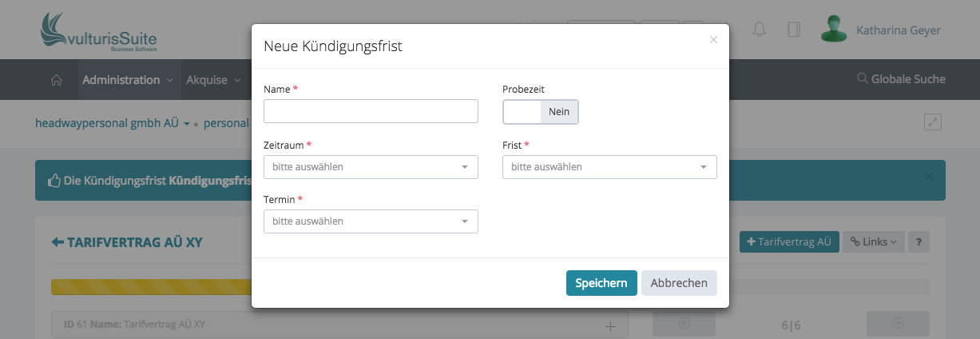Click Abbrechen to cancel

click(x=679, y=283)
